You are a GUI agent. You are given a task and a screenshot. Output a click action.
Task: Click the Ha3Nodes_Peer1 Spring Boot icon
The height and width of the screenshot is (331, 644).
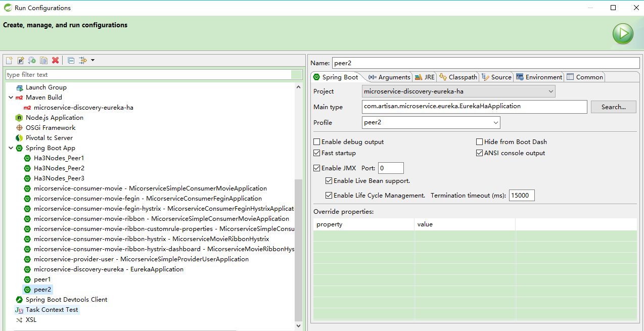[x=27, y=158]
